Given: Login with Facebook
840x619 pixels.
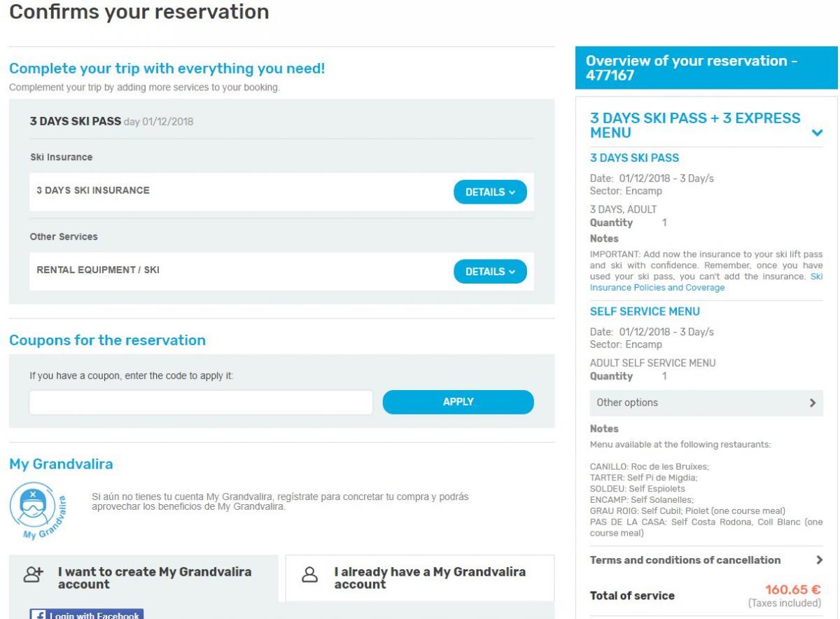Looking at the screenshot, I should click(87, 615).
